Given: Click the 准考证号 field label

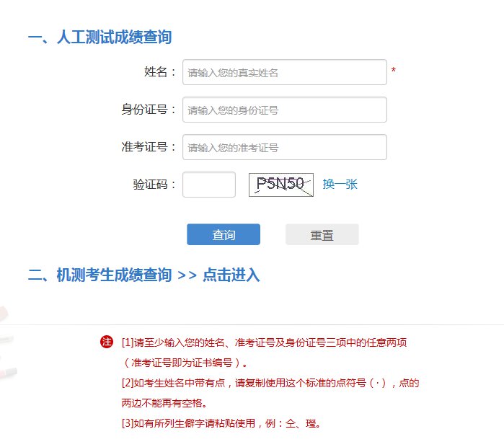Looking at the screenshot, I should (149, 147).
